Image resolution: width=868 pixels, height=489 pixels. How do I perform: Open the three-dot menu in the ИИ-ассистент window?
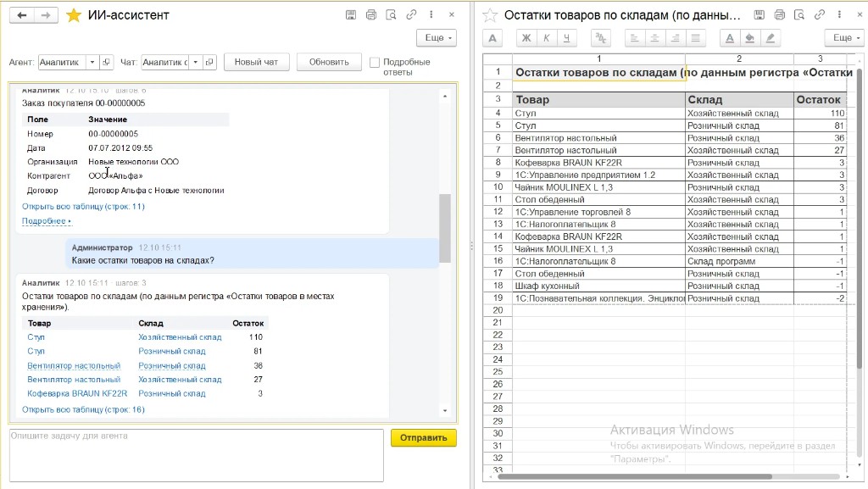pyautogui.click(x=431, y=15)
